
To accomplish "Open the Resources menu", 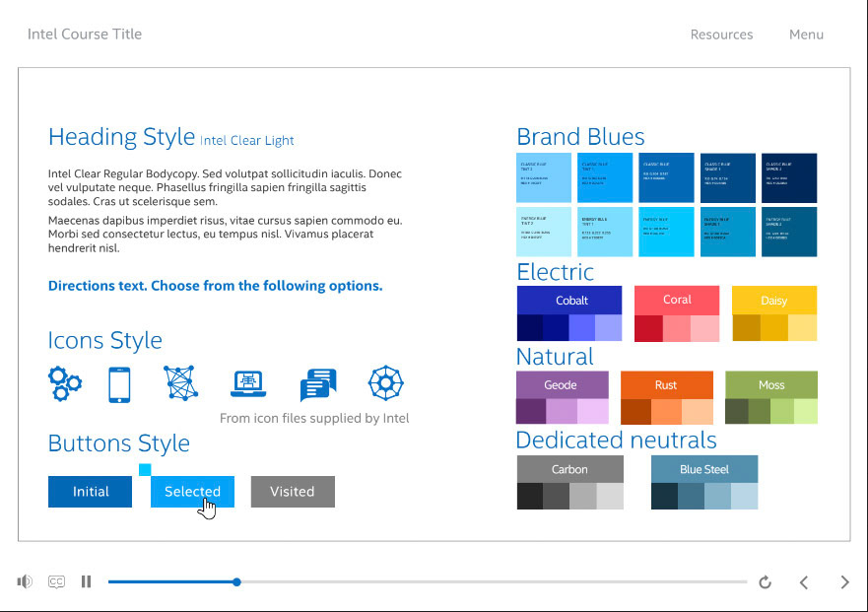I will click(721, 34).
